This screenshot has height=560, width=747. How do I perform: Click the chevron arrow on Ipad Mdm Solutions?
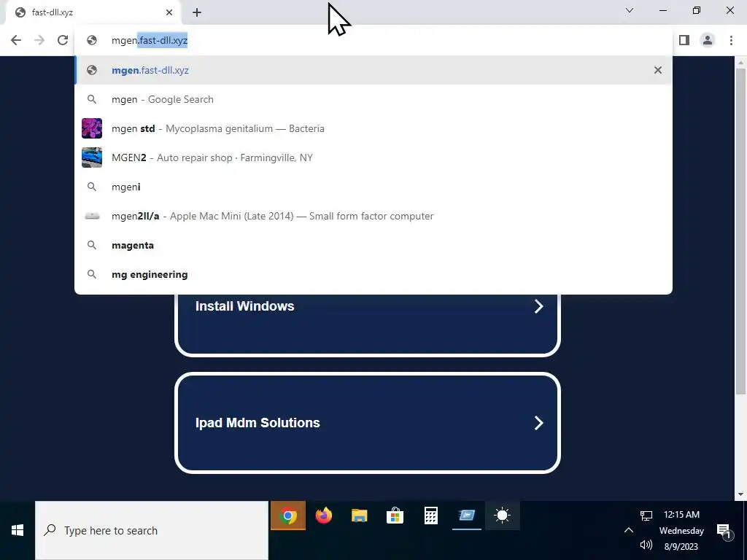tap(539, 423)
